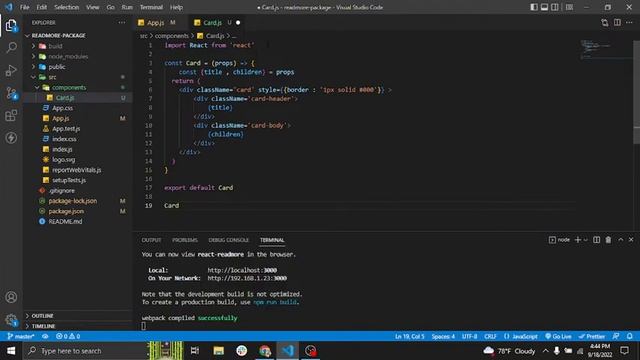Kill terminal with trash icon

(608, 240)
